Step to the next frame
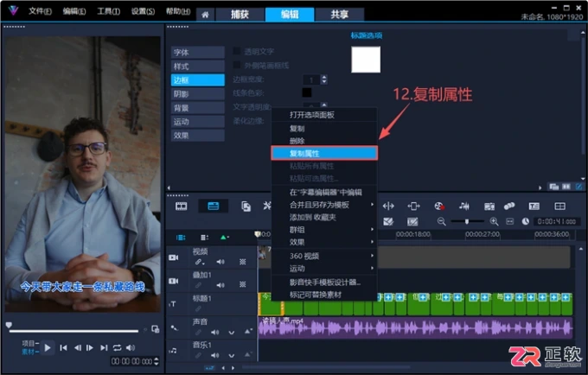This screenshot has width=588, height=375. (90, 347)
